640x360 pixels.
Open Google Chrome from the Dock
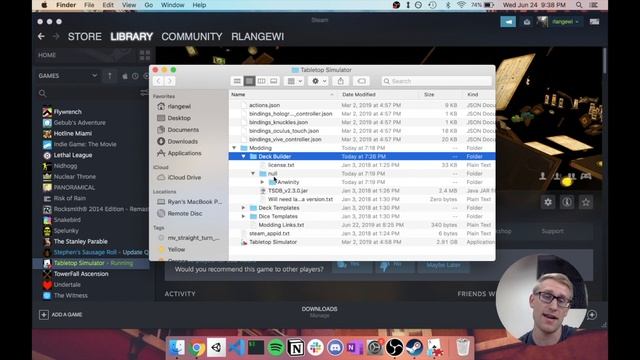coord(197,348)
